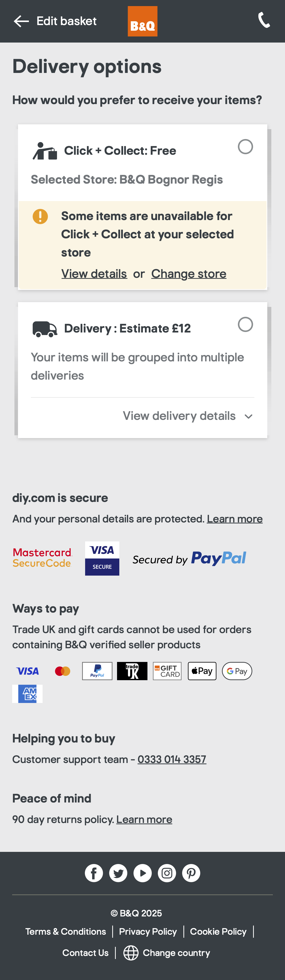
Task: Call the 0333 014 3357 support number
Action: point(172,759)
